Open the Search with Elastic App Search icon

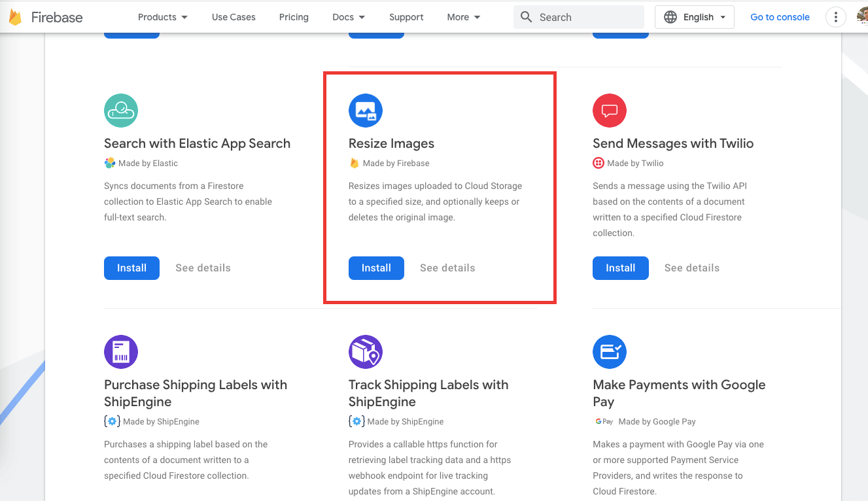click(x=121, y=111)
